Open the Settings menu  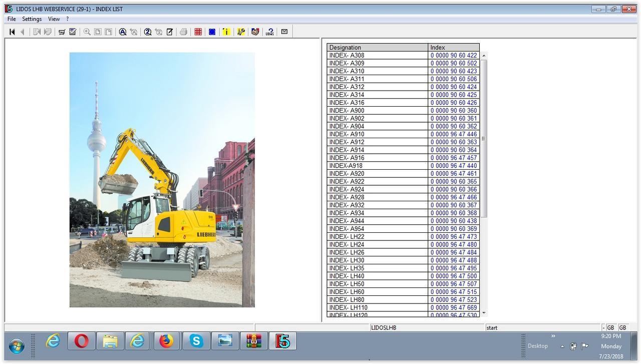[x=32, y=19]
